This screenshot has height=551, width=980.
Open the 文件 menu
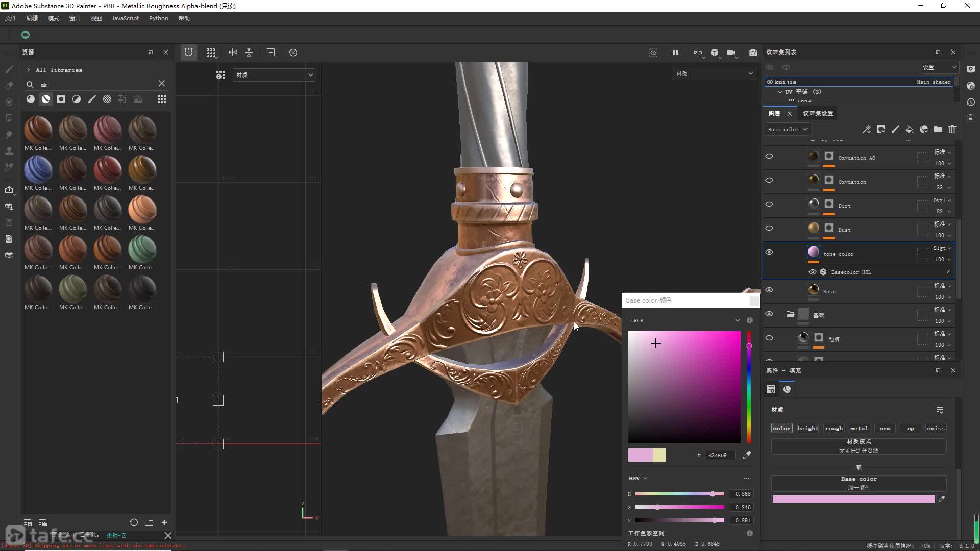point(11,18)
